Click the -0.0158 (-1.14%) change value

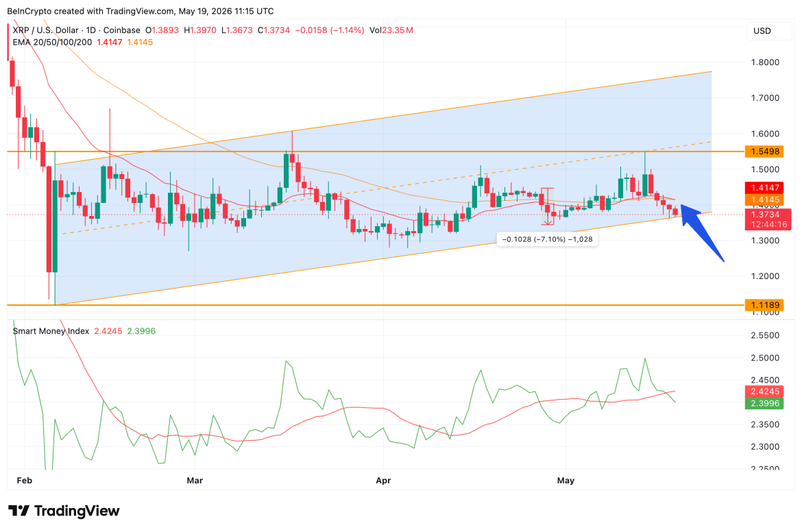pos(330,30)
